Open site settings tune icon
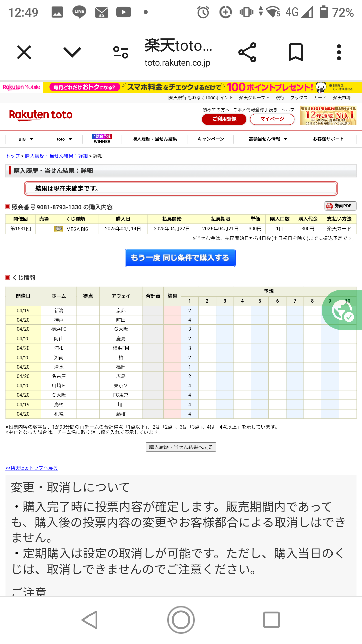 click(121, 52)
